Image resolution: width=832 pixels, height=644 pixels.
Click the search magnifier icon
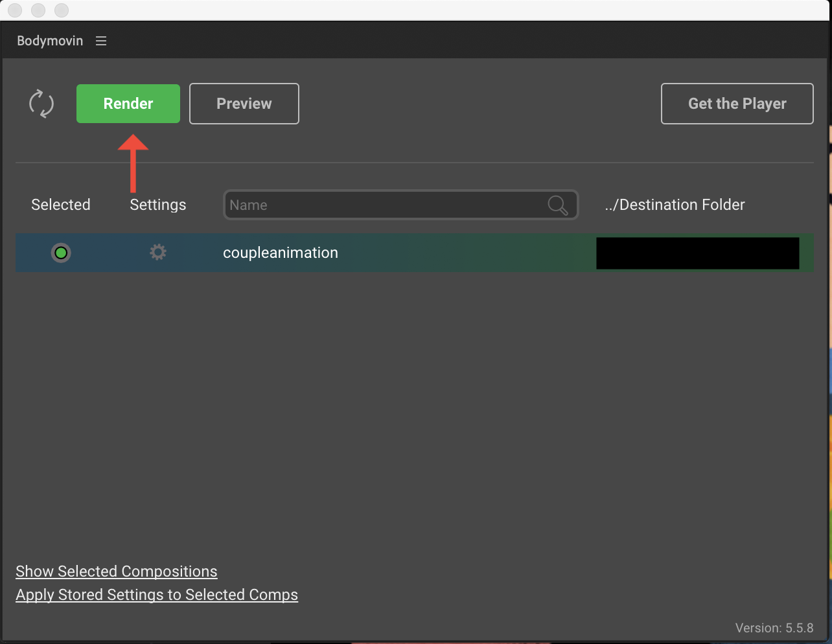coord(557,205)
